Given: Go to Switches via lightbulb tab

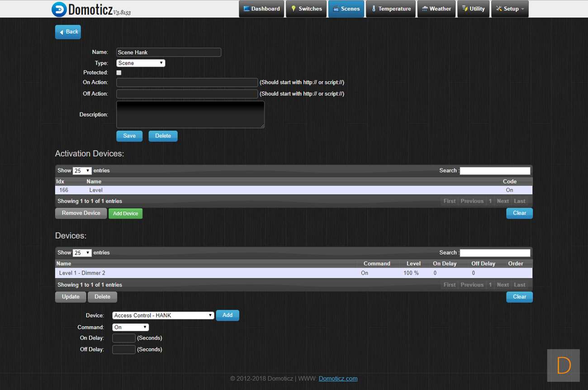Looking at the screenshot, I should [306, 9].
